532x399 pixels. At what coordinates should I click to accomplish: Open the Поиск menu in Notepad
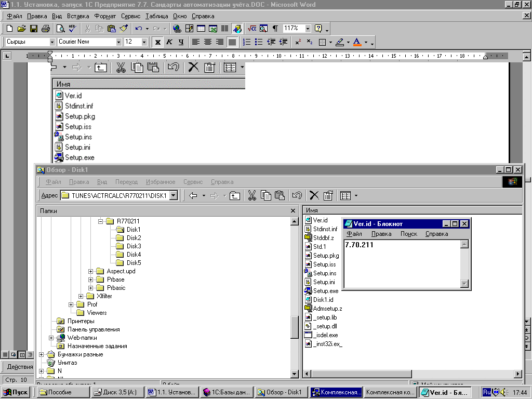[409, 234]
